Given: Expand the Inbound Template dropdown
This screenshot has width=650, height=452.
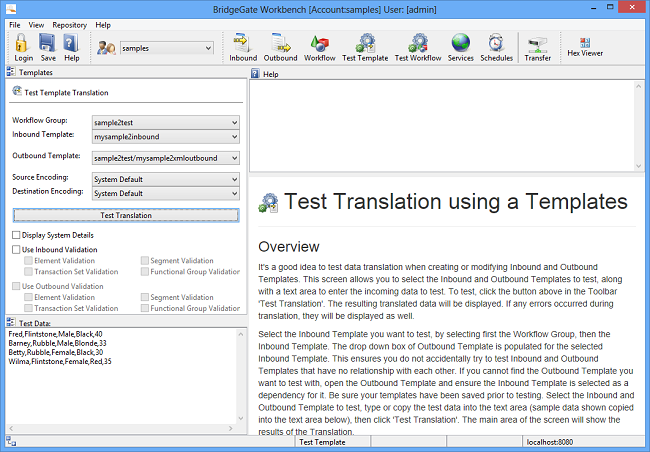Looking at the screenshot, I should [166, 136].
